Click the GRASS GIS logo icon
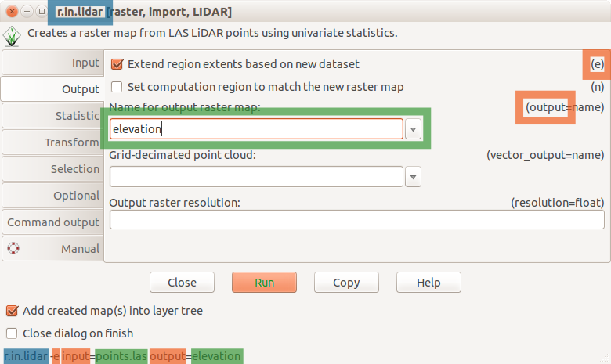This screenshot has height=364, width=611. [x=12, y=36]
